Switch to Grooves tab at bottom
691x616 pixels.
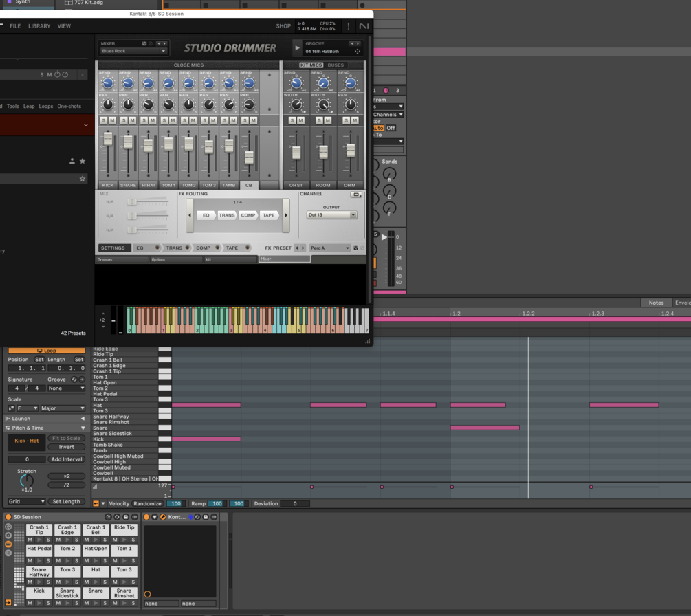[x=122, y=260]
